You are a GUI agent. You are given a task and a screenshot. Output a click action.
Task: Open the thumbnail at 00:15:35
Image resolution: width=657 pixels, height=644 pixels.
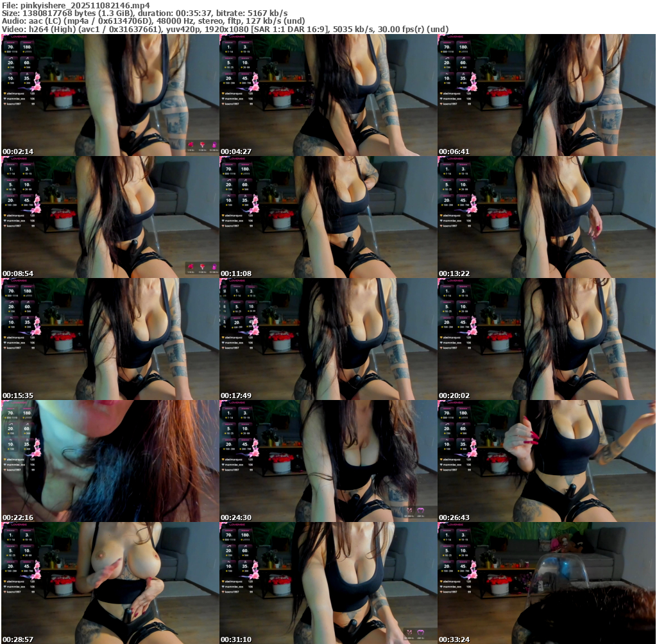coord(110,339)
